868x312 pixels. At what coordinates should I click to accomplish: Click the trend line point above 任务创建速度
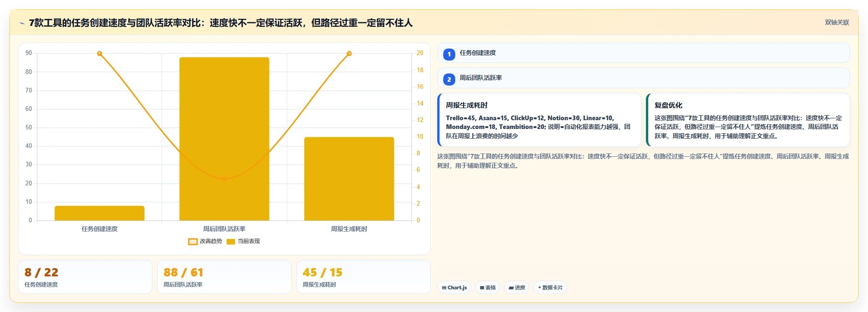point(99,54)
